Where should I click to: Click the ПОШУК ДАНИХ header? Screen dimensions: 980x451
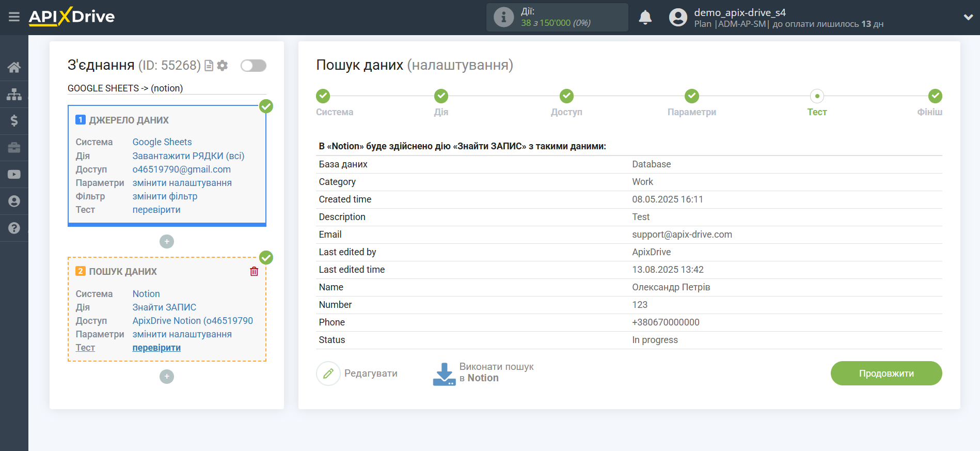point(123,272)
